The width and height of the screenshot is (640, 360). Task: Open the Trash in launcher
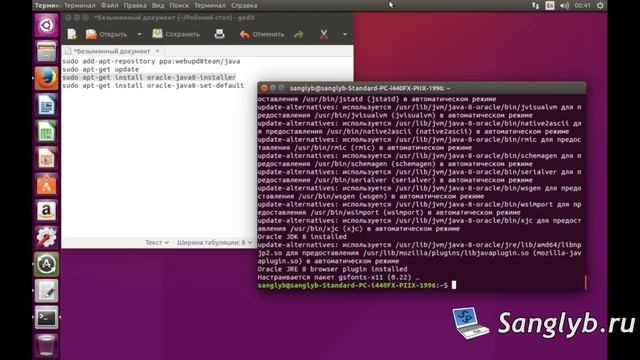(46, 344)
